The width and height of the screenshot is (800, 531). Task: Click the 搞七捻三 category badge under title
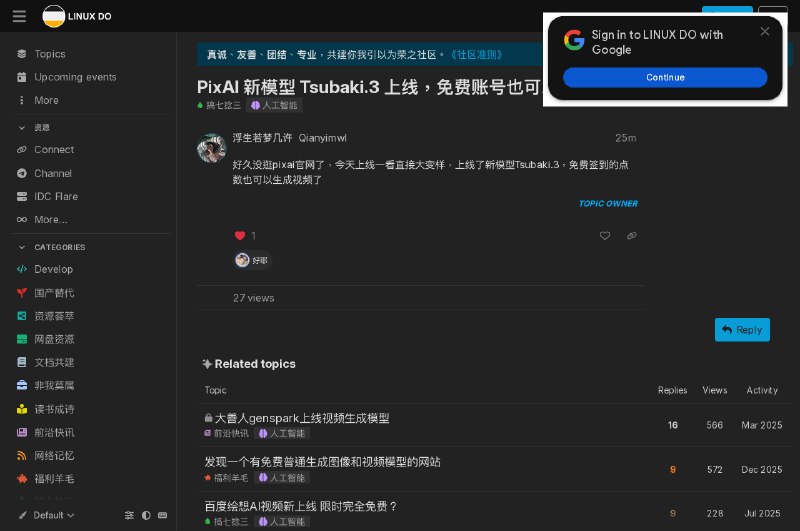pyautogui.click(x=219, y=106)
